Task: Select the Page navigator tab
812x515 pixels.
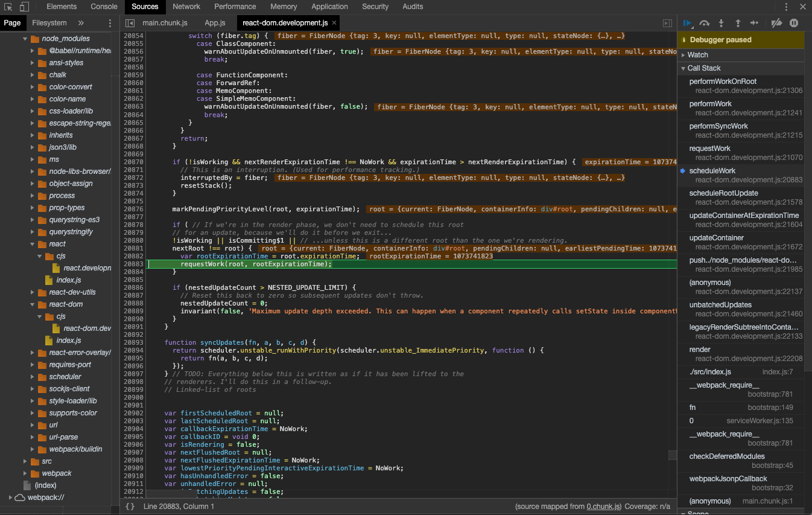Action: pyautogui.click(x=12, y=23)
